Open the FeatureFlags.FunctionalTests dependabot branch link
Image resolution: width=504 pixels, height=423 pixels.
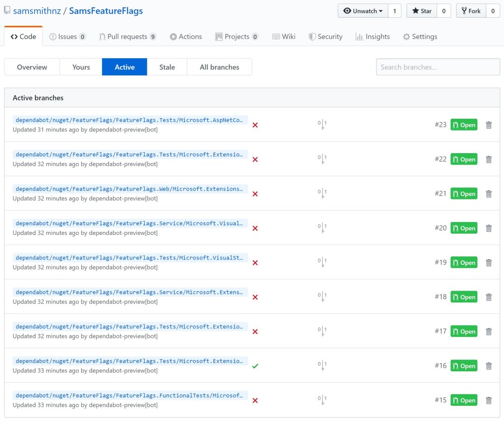click(129, 395)
